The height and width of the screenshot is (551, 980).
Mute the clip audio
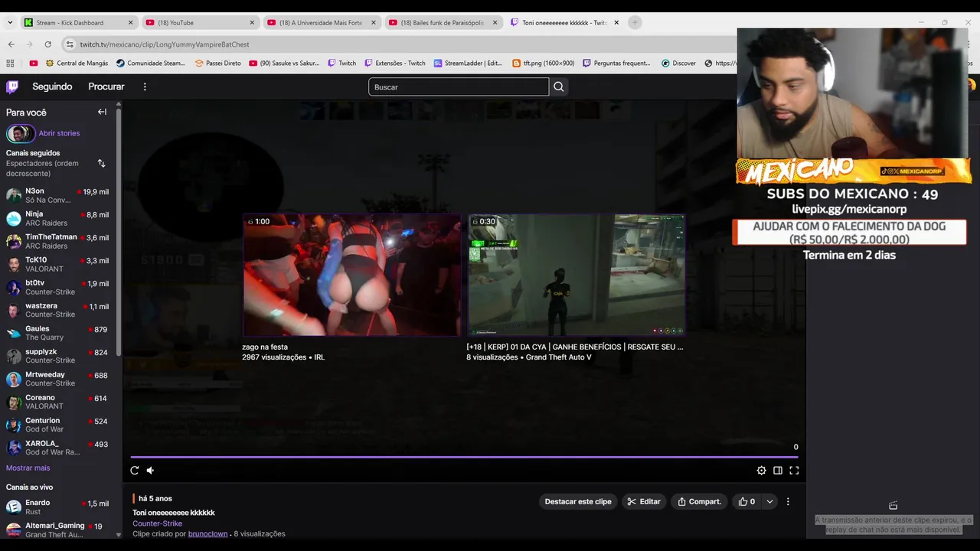coord(150,471)
